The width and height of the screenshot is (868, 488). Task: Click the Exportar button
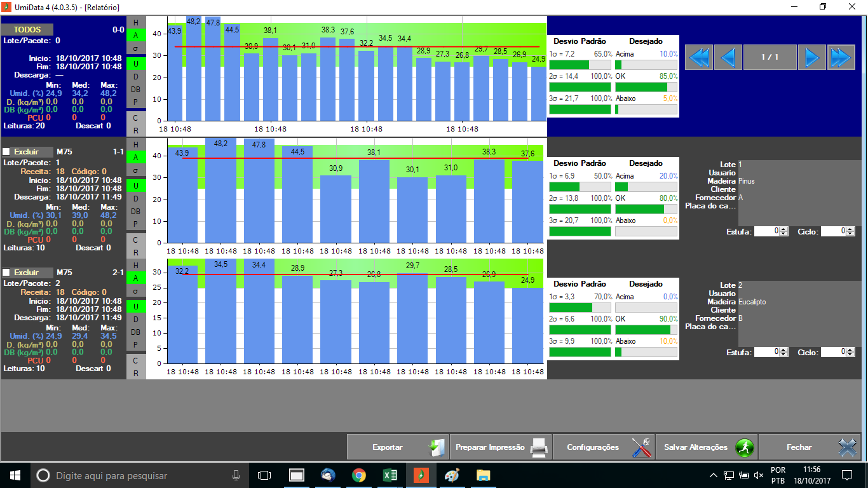click(398, 447)
